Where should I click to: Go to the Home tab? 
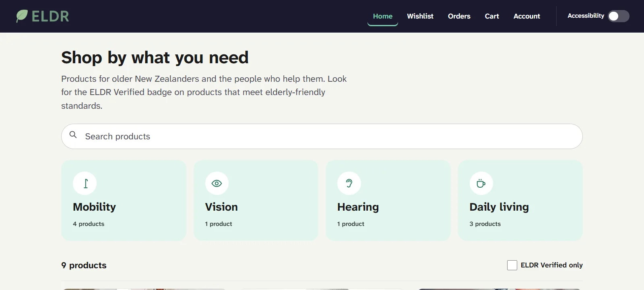(383, 16)
